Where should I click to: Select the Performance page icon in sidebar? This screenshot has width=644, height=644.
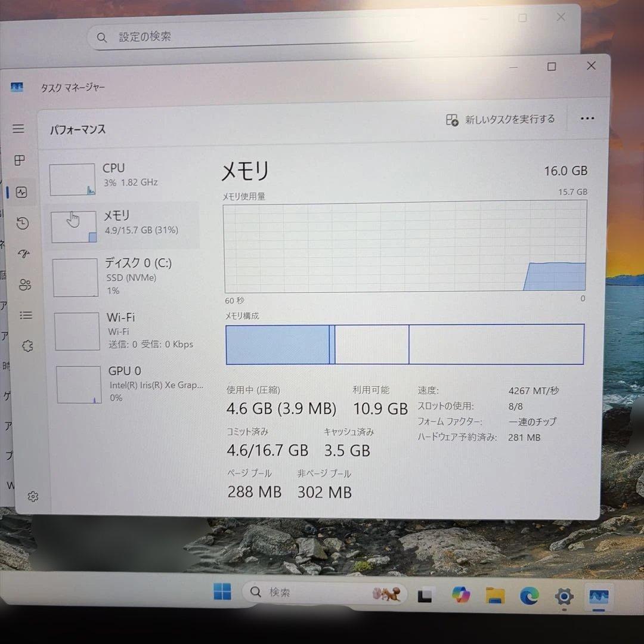point(23,192)
